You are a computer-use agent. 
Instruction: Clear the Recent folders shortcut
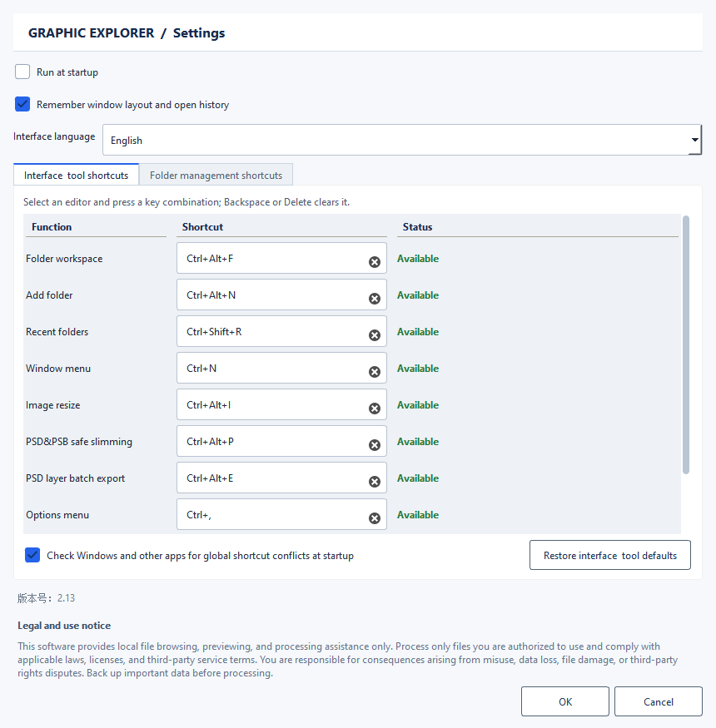pos(375,335)
